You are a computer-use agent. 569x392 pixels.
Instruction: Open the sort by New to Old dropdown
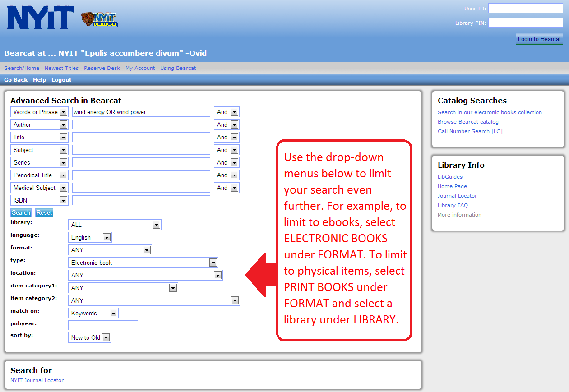[x=89, y=337]
